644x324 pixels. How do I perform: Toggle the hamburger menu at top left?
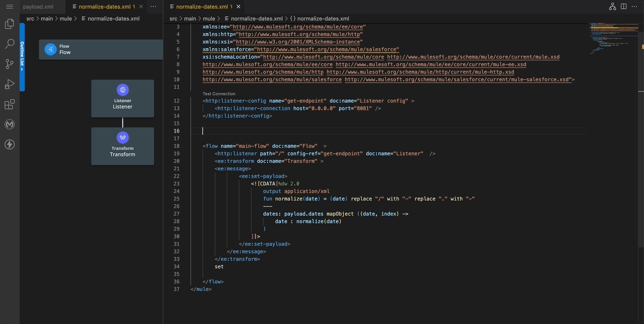coord(9,7)
